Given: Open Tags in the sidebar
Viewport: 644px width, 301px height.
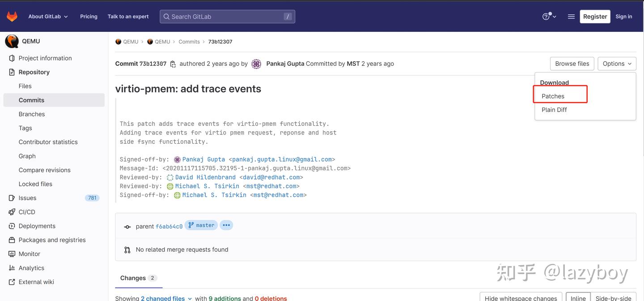Looking at the screenshot, I should coord(25,128).
